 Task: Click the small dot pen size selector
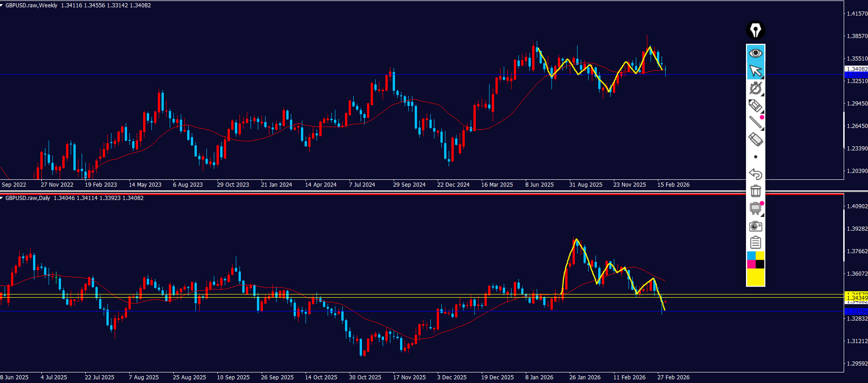(x=755, y=157)
